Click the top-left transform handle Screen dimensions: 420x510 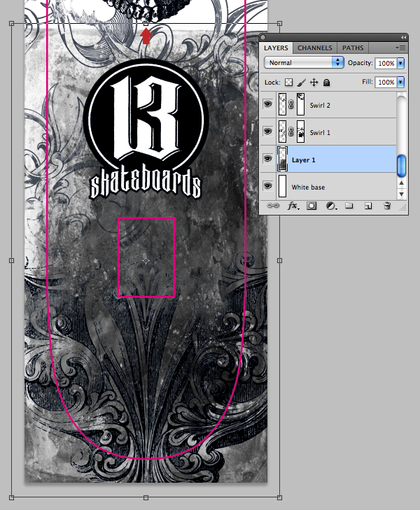tap(12, 23)
